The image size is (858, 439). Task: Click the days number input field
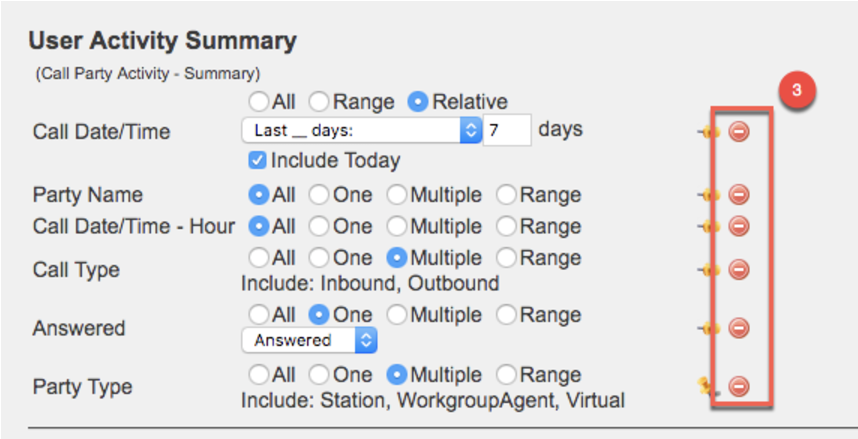(505, 131)
